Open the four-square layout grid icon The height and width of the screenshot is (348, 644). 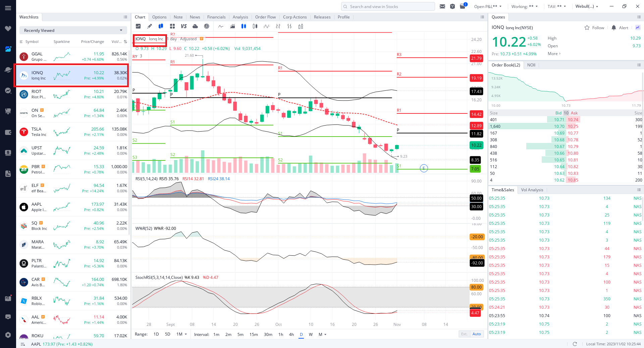pos(172,26)
